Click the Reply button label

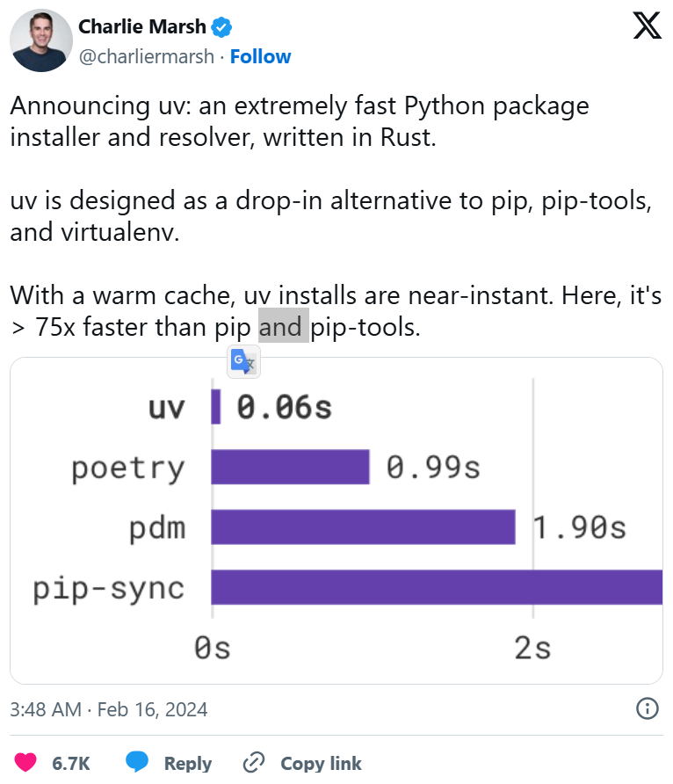[x=188, y=763]
